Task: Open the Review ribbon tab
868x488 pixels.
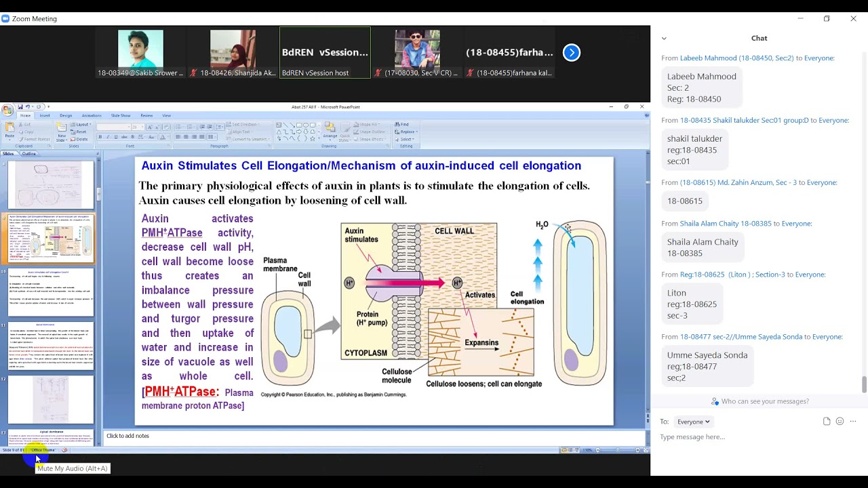Action: (146, 116)
